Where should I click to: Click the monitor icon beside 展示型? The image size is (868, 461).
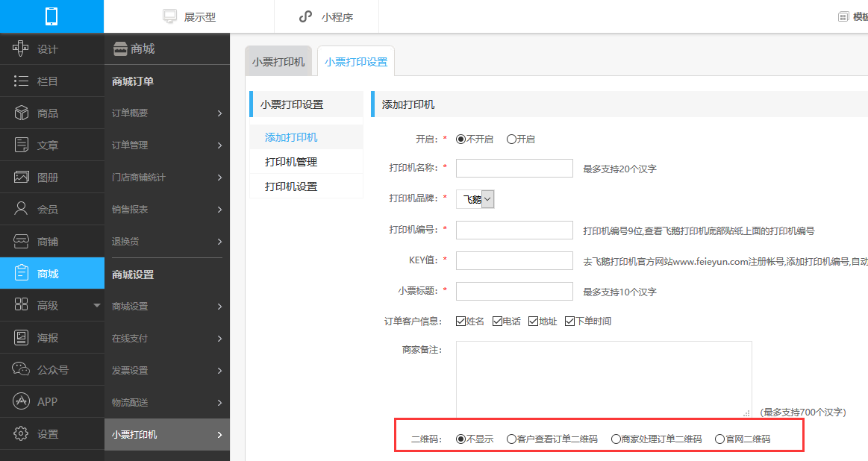[169, 16]
